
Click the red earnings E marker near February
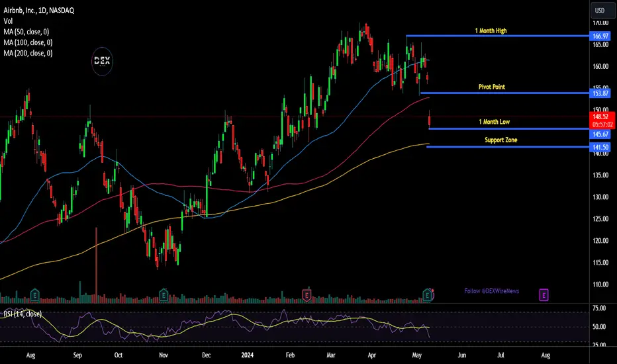pyautogui.click(x=307, y=295)
